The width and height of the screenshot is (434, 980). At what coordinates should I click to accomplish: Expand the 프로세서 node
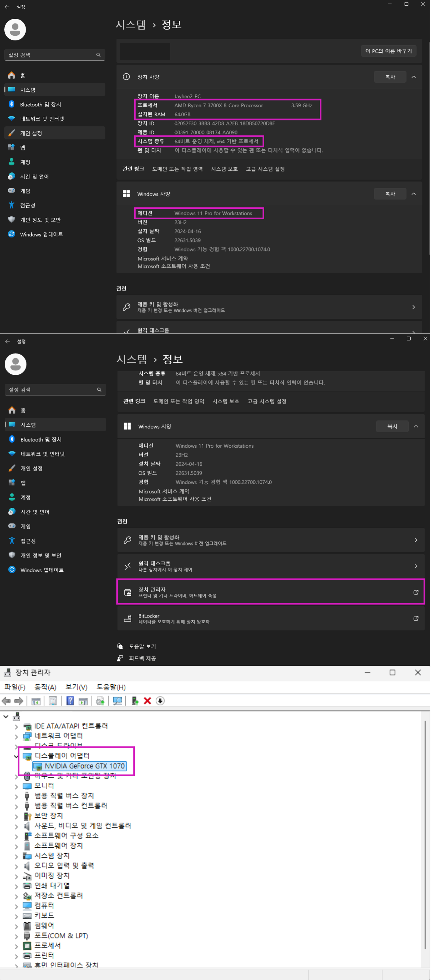16,946
